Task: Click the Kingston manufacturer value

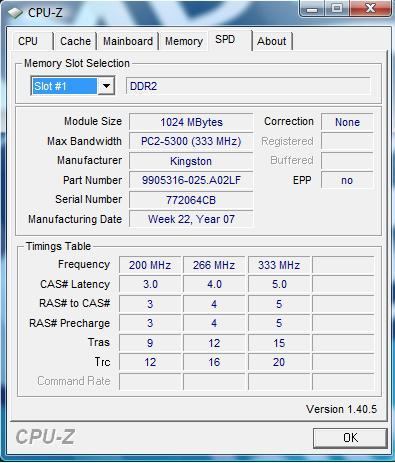Action: point(191,161)
